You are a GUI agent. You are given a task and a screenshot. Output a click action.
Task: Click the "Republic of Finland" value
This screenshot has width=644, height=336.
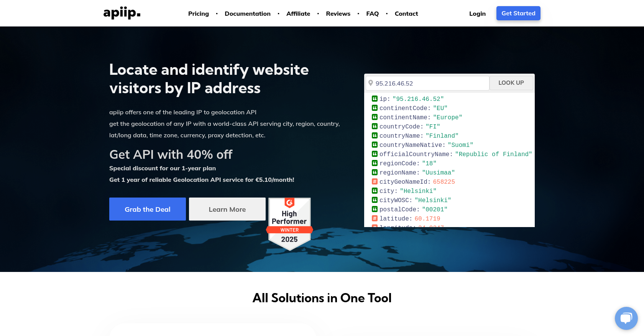pyautogui.click(x=493, y=154)
